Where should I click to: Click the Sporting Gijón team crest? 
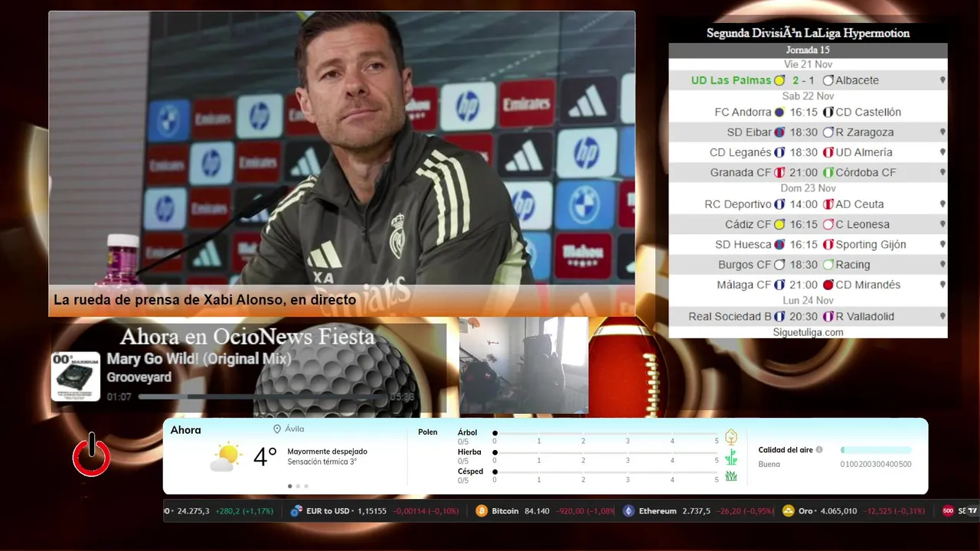(828, 245)
